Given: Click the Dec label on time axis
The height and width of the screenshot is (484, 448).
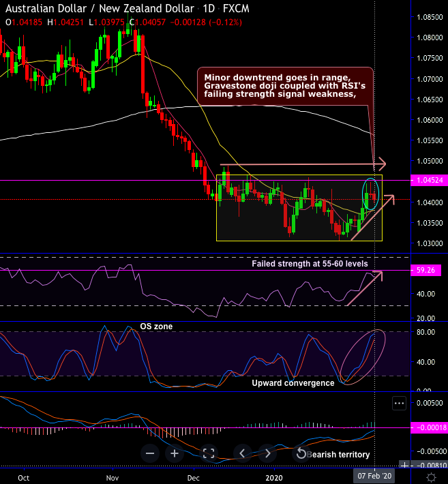Looking at the screenshot, I should coord(193,478).
